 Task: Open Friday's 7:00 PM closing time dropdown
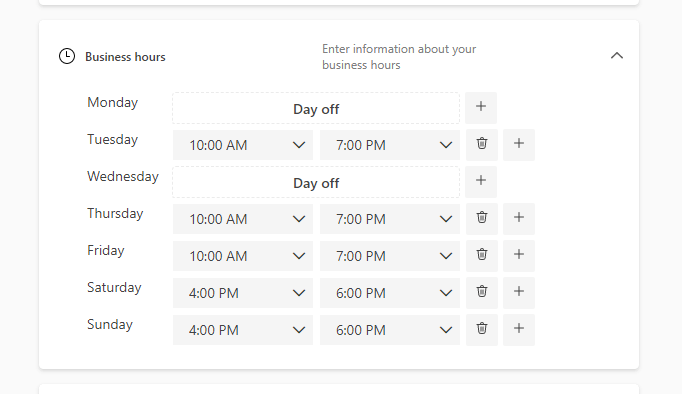click(x=390, y=256)
